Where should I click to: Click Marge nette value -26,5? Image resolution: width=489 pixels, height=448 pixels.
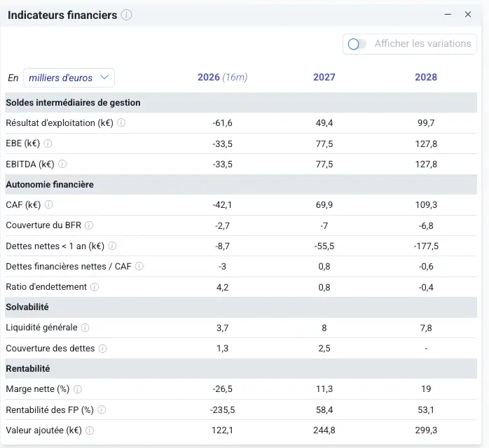[x=222, y=389]
